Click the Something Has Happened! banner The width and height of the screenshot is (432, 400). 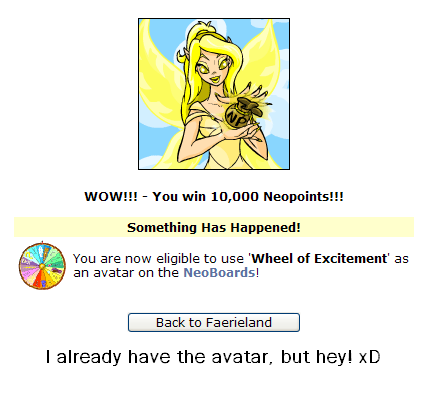pyautogui.click(x=214, y=227)
